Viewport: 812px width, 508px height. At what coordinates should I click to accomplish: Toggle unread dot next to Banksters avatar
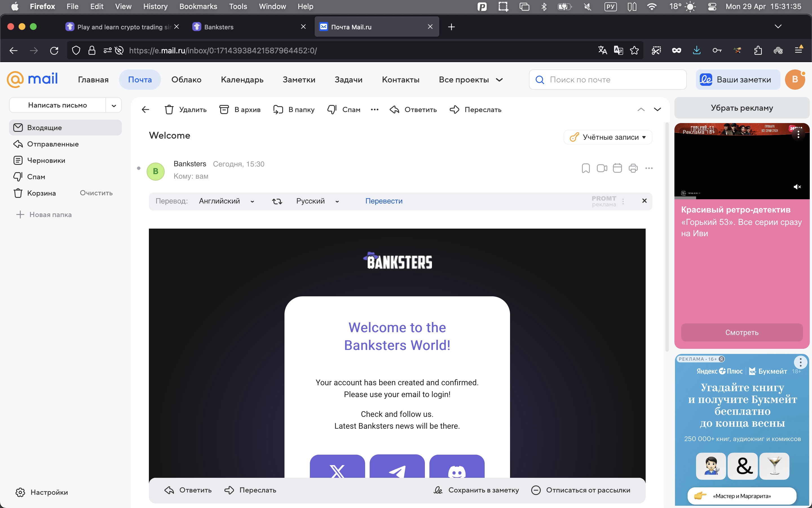point(139,168)
